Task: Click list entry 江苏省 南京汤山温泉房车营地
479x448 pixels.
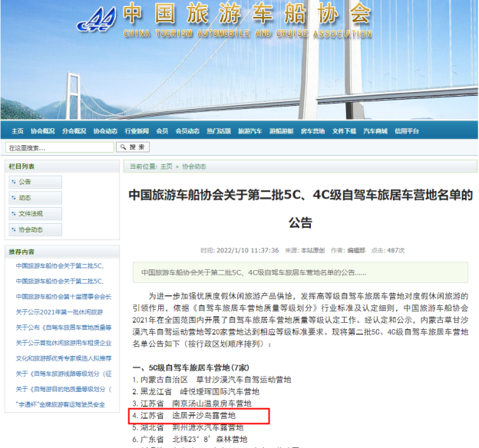Action: pyautogui.click(x=192, y=404)
